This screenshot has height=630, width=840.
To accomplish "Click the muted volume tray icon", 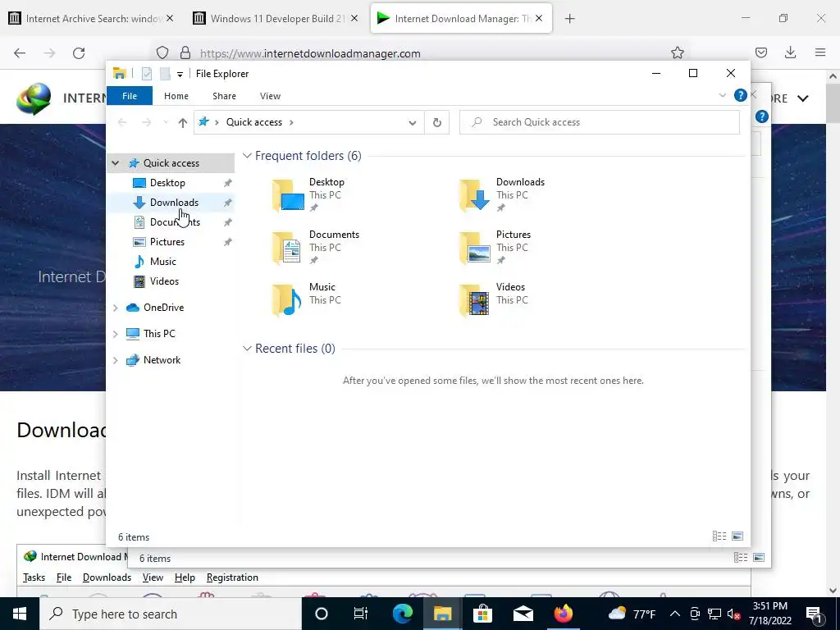I will 733,614.
